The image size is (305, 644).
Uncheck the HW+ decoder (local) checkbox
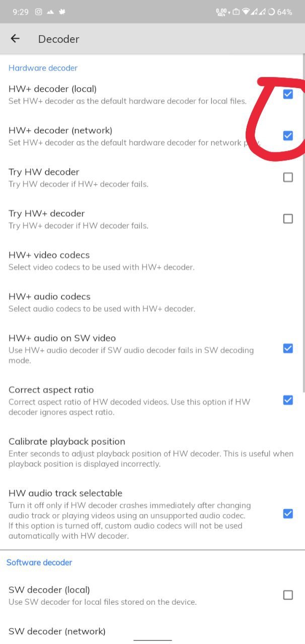click(288, 94)
